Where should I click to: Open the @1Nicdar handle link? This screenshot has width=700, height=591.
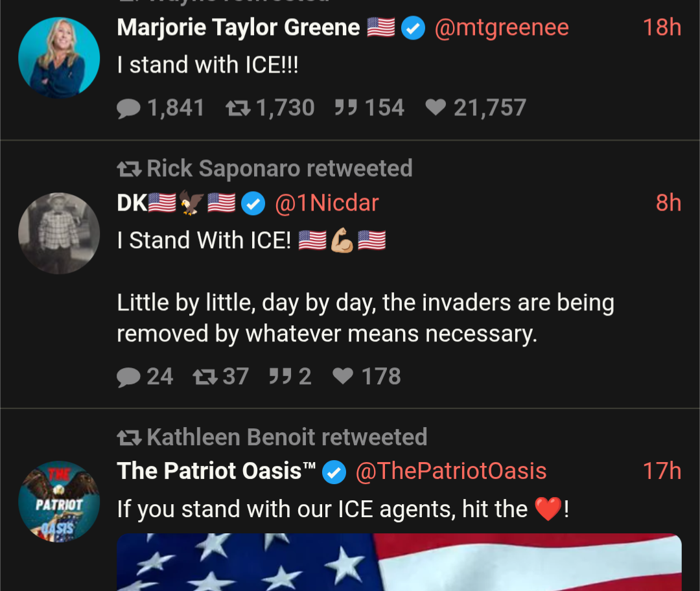[x=327, y=203]
